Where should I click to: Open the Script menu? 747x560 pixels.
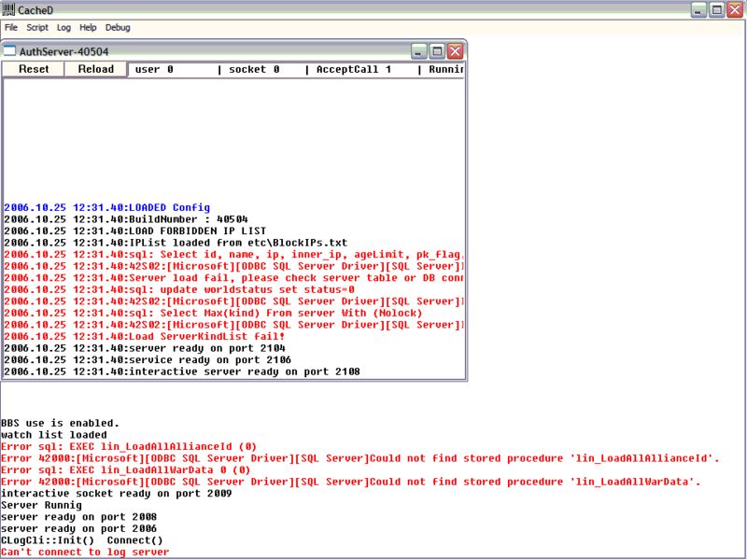37,28
